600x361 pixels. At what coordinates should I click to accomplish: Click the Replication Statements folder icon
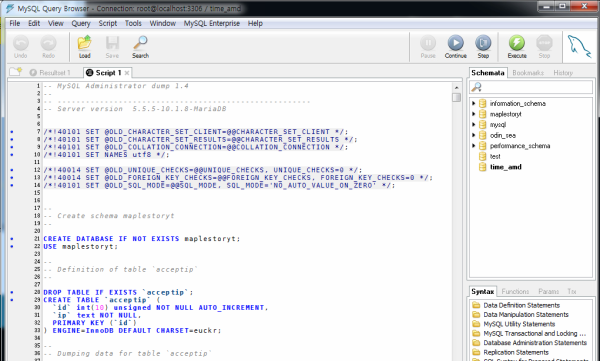point(476,352)
